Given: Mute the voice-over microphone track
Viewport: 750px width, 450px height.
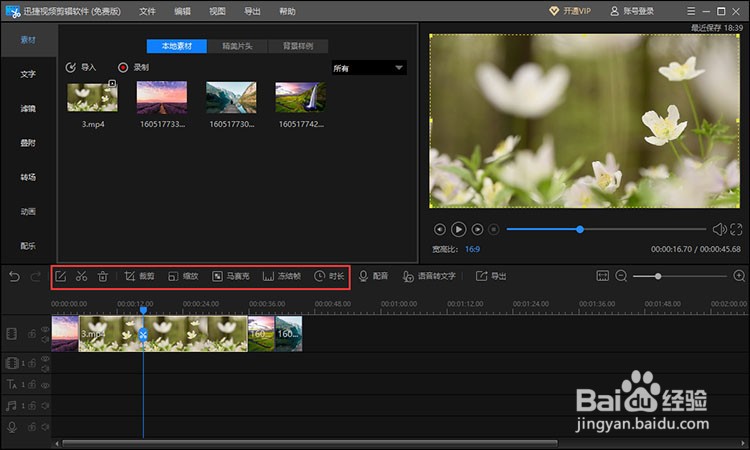Looking at the screenshot, I should [x=45, y=427].
